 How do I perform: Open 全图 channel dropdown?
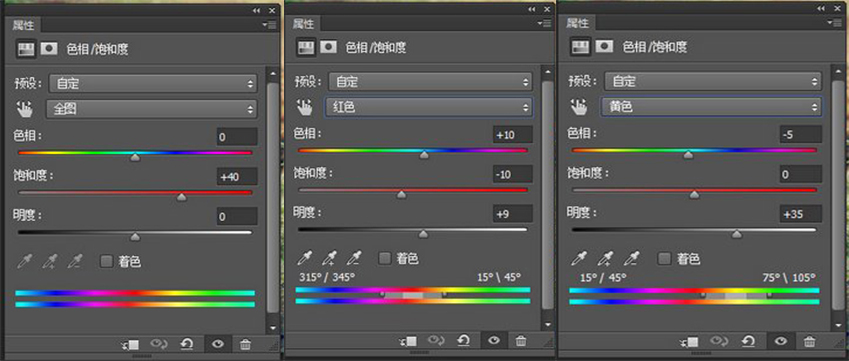152,109
